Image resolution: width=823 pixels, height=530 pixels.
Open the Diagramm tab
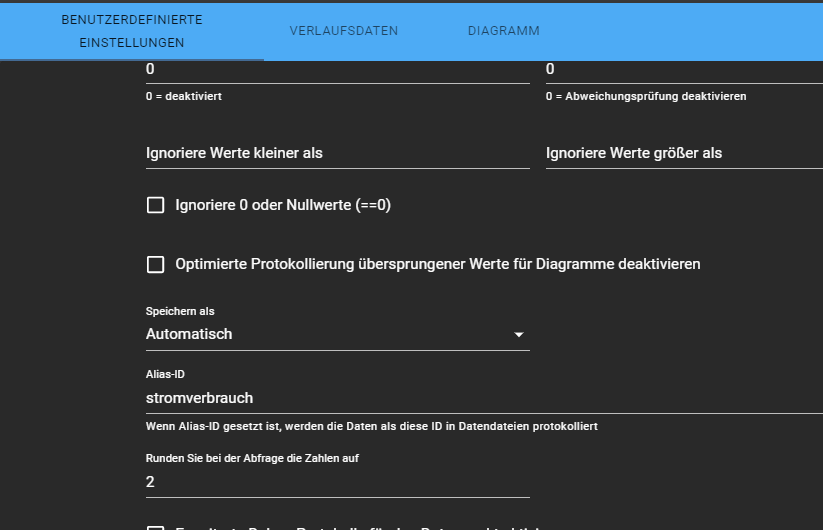tap(504, 31)
